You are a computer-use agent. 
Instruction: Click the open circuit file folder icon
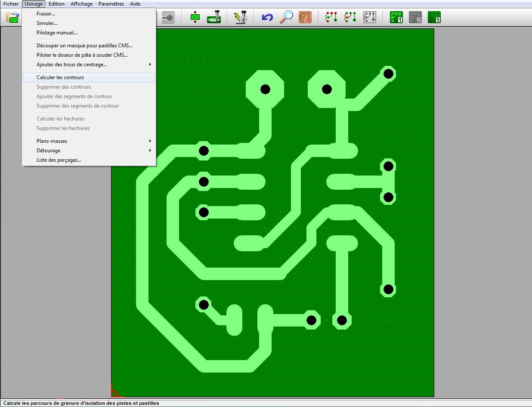pos(13,18)
